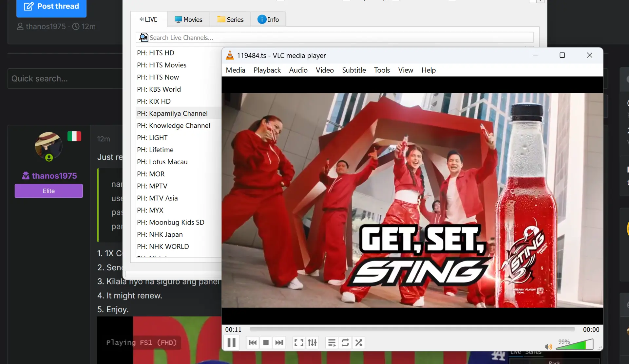Viewport: 629px width, 364px height.
Task: Select PH: KBS World channel
Action: 159,89
